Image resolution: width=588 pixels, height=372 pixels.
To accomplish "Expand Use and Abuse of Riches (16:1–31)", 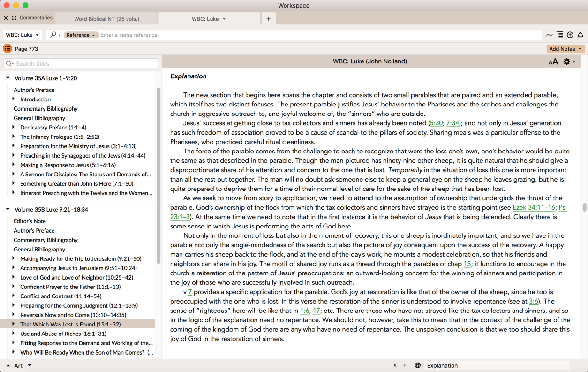I will coord(14,334).
